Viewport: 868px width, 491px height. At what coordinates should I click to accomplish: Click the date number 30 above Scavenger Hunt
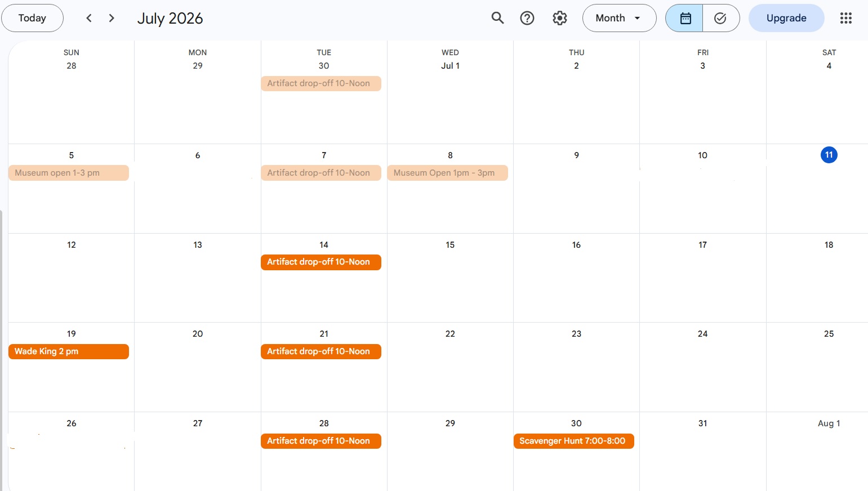coord(576,423)
